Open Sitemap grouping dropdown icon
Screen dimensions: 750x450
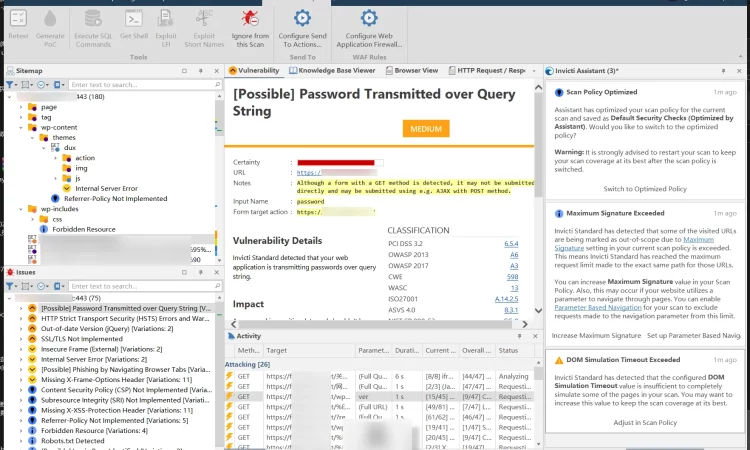(26, 85)
